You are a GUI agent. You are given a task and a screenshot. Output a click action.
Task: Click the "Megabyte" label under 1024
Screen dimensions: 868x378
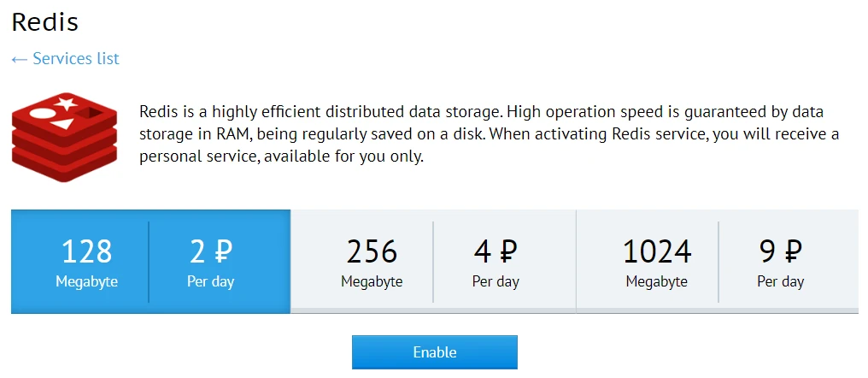(x=656, y=281)
